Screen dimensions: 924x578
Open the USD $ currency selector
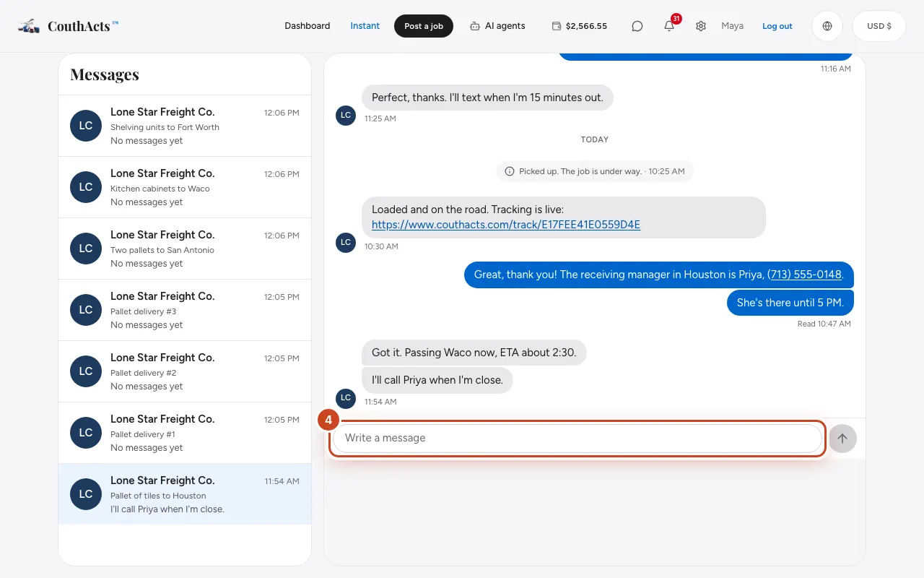(x=879, y=26)
